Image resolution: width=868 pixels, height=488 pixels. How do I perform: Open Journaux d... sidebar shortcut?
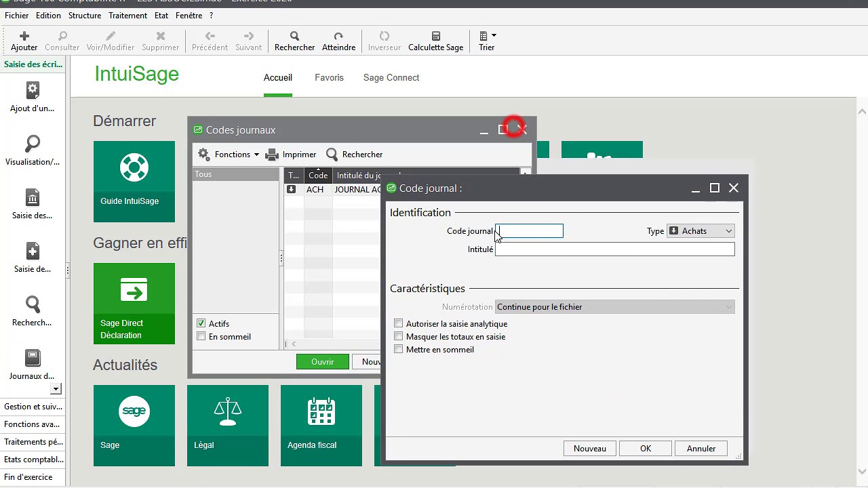33,365
